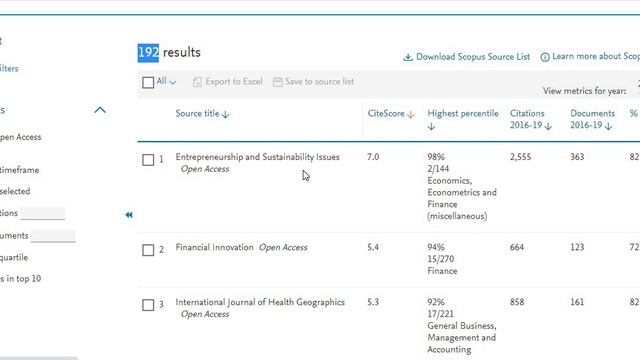
Task: Open International Journal of Health Geographics
Action: pos(260,302)
